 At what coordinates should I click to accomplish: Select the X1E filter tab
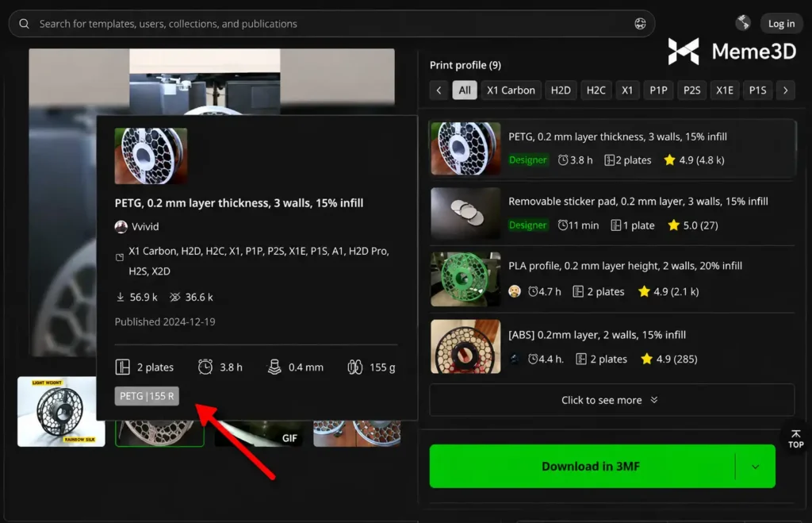coord(725,90)
